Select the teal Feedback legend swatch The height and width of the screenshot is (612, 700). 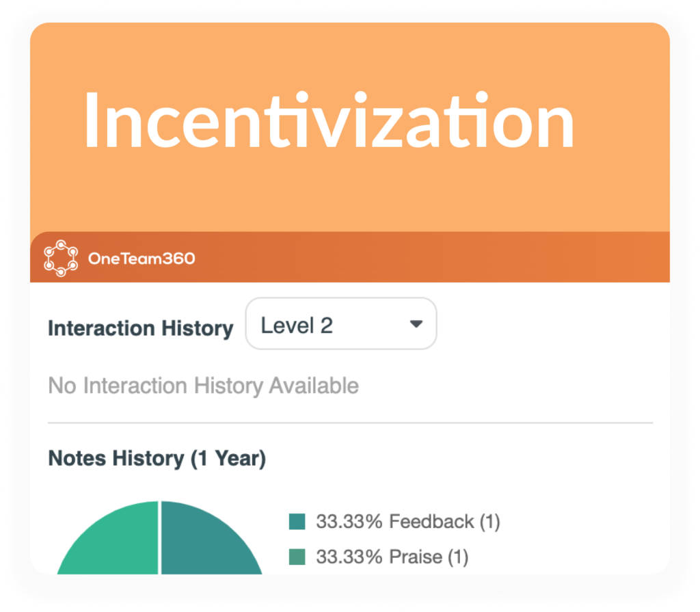click(x=295, y=521)
